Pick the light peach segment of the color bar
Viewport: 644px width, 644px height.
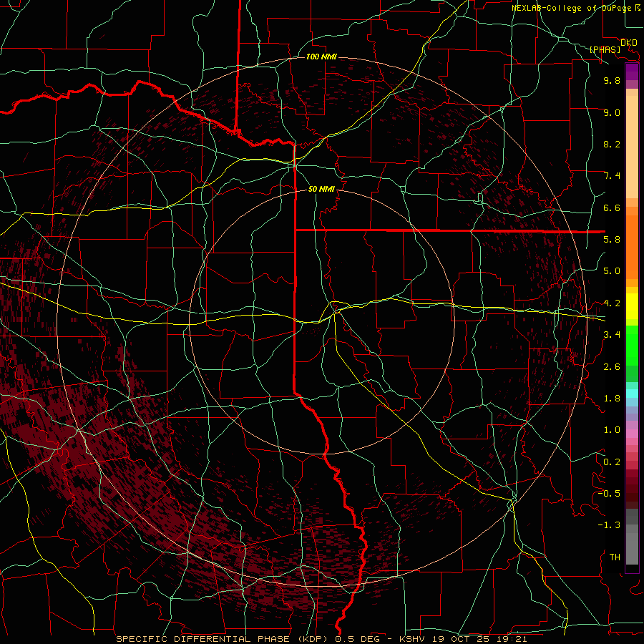632,147
